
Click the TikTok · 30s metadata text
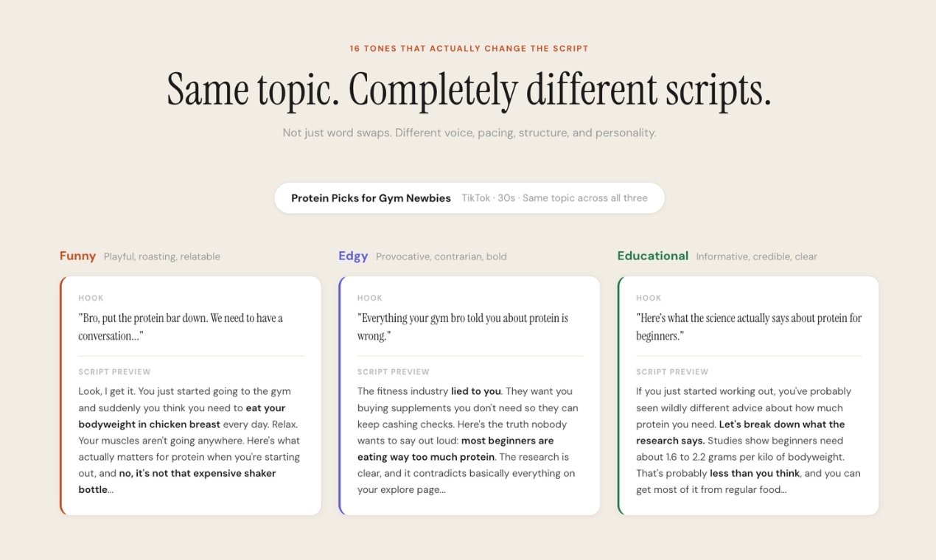pyautogui.click(x=553, y=197)
